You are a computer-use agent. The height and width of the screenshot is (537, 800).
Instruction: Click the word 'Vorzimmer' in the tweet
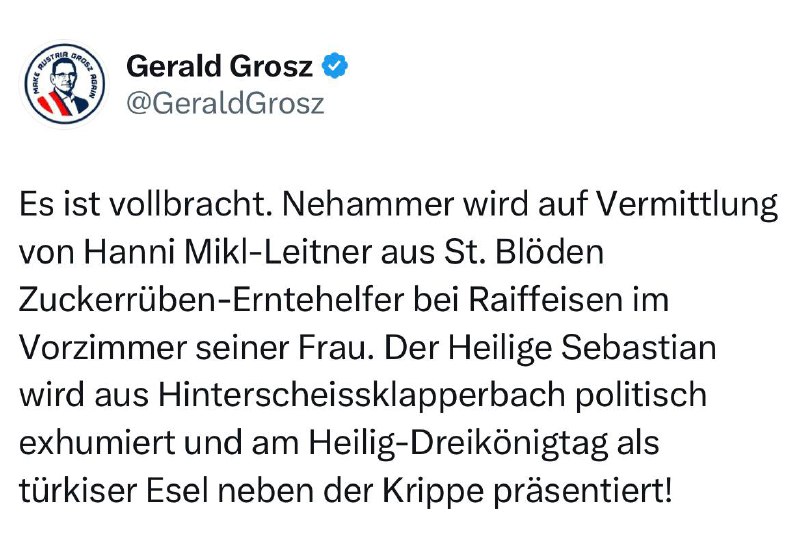click(x=103, y=348)
